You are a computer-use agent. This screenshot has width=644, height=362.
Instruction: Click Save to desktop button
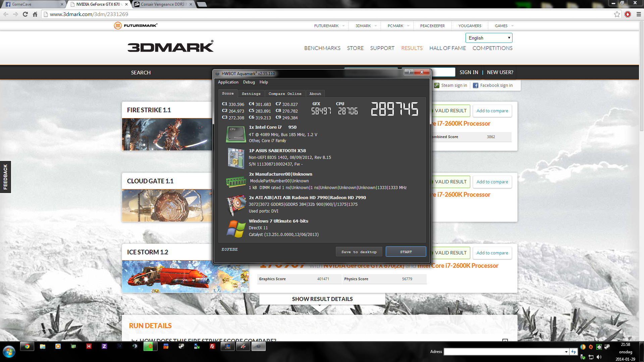point(359,252)
